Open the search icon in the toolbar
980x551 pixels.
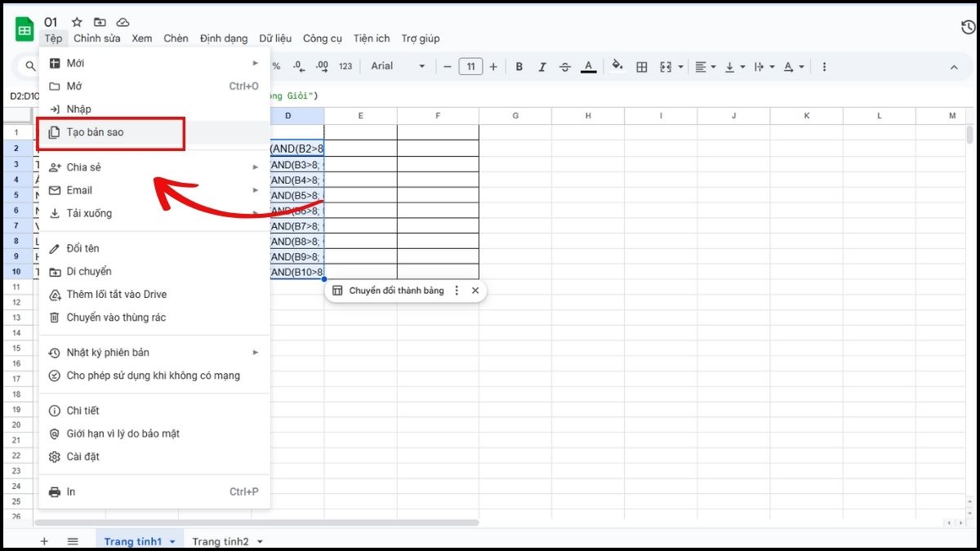click(x=29, y=66)
